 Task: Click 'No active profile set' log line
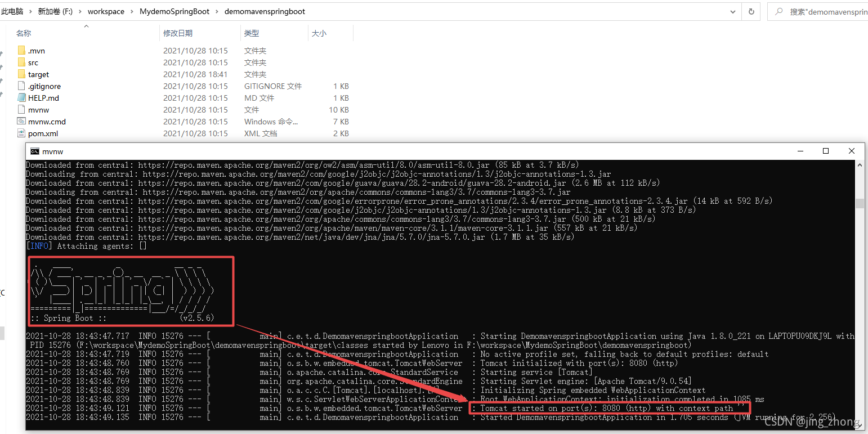(624, 354)
